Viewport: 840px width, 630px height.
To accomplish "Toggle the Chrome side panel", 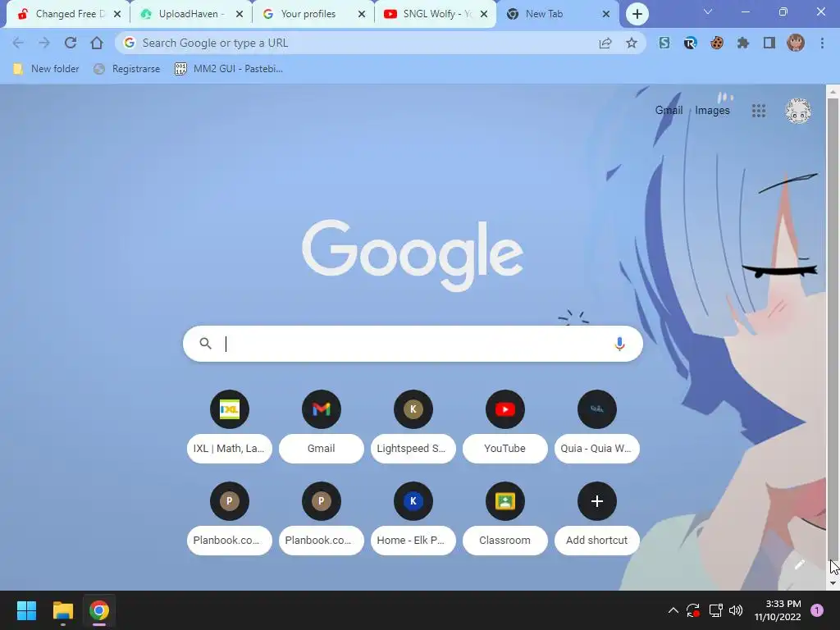I will pos(769,43).
